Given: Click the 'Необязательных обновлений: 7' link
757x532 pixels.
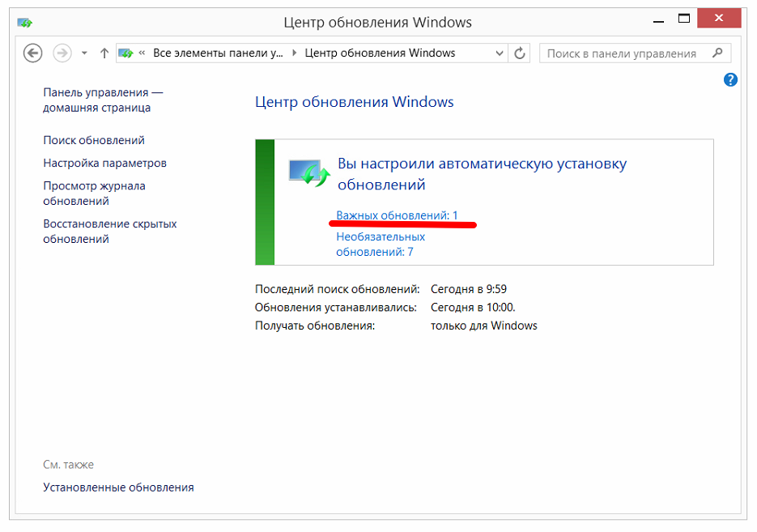Looking at the screenshot, I should [381, 244].
